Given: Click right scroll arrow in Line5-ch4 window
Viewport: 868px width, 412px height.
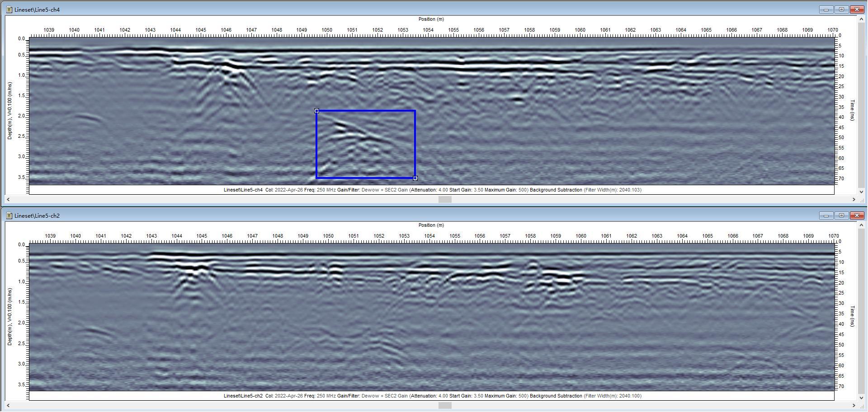Looking at the screenshot, I should 854,199.
